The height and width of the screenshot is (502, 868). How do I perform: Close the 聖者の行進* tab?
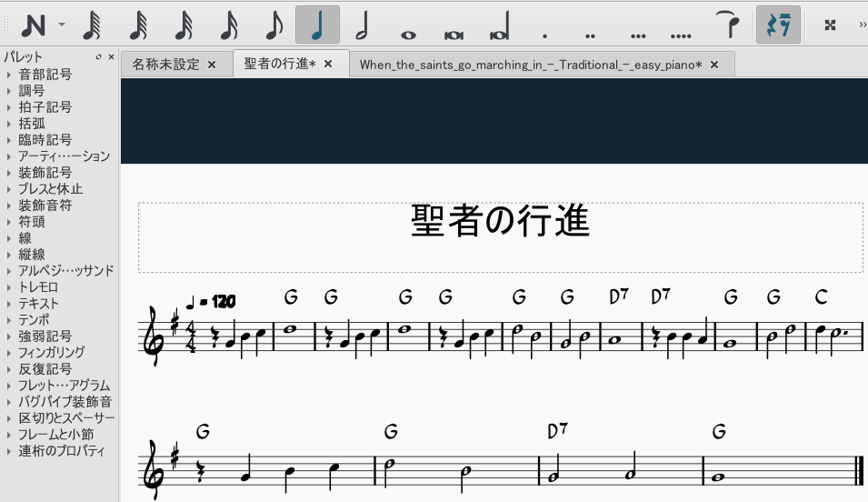click(x=328, y=64)
